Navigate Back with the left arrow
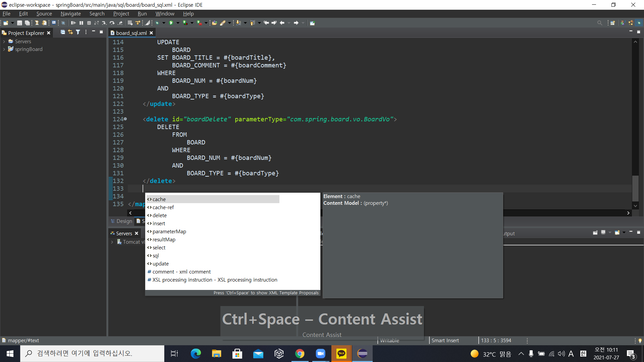The image size is (644, 362). (x=282, y=23)
